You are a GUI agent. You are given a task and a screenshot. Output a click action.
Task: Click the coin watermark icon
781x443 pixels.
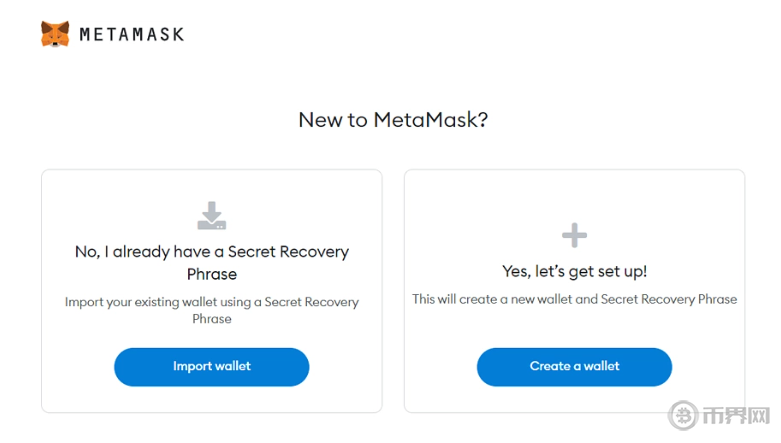click(684, 414)
